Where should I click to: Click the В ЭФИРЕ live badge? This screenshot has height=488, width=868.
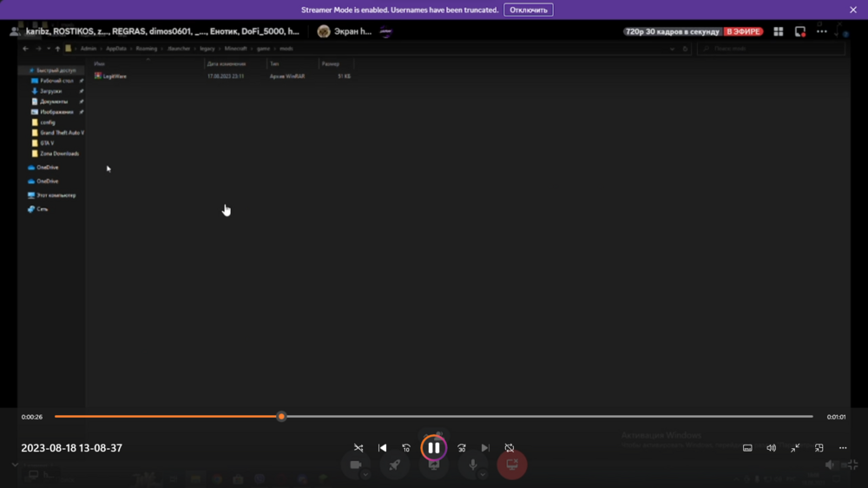click(744, 31)
